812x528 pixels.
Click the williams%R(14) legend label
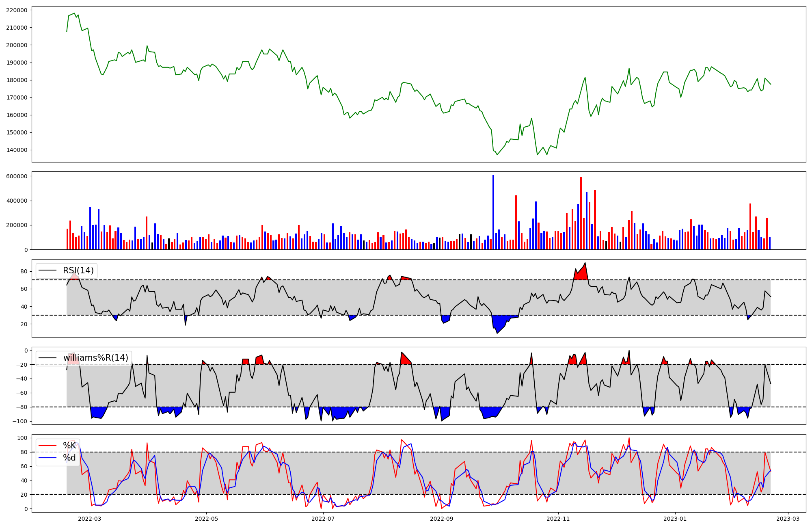95,358
